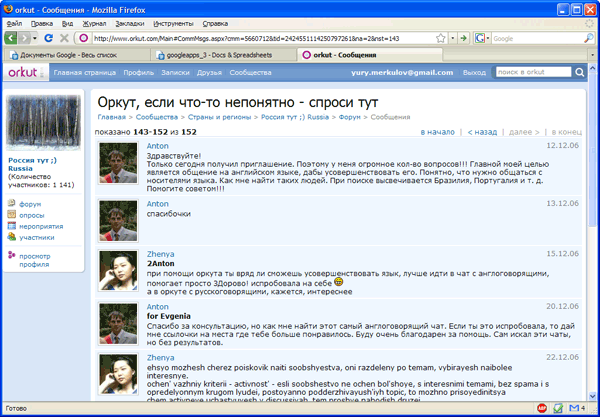The height and width of the screenshot is (417, 600).
Task: Bookmark this page with star icon
Action: [441, 38]
